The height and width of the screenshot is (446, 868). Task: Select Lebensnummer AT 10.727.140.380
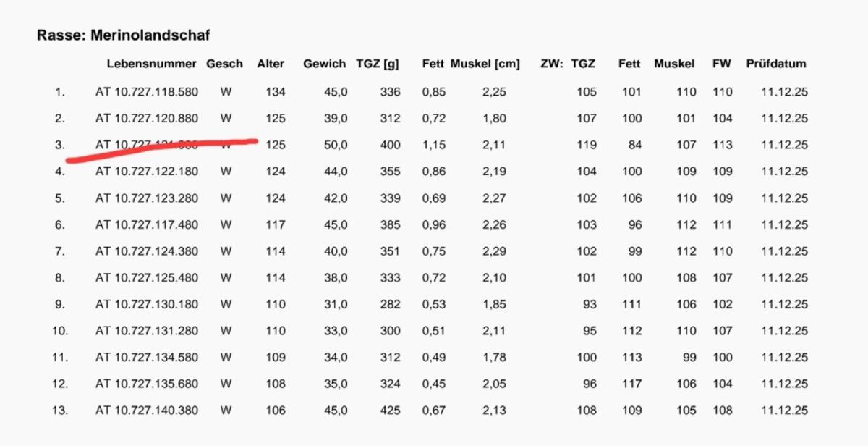tap(146, 411)
